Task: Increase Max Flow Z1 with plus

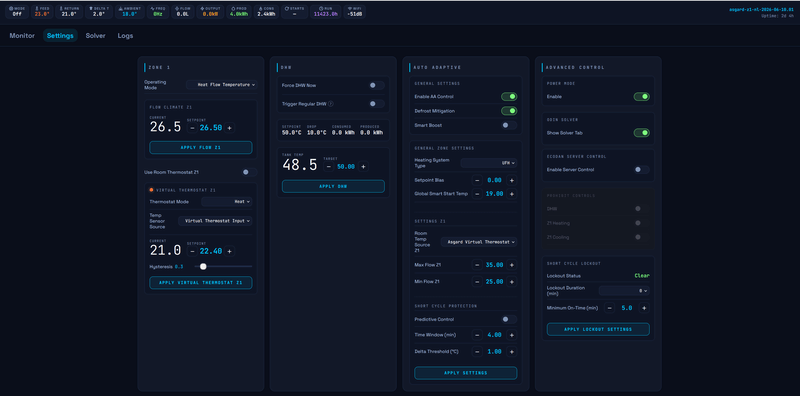Action: [512, 265]
